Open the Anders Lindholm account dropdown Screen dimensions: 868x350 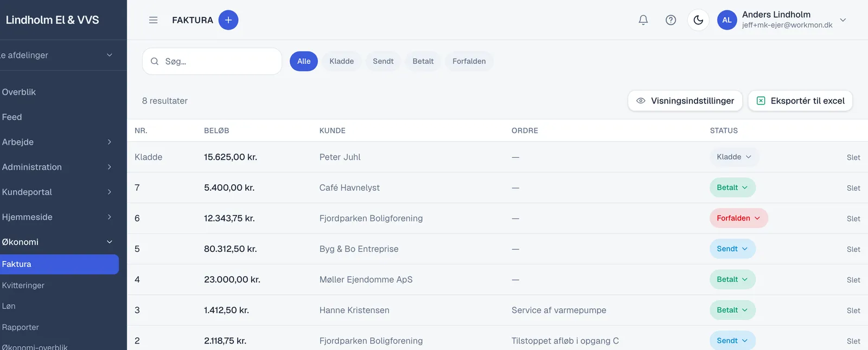point(843,20)
